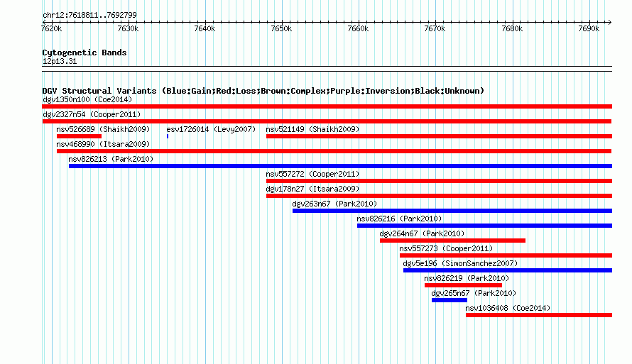
Task: Click the nsv826216 (Park2010) label
Action: (399, 219)
